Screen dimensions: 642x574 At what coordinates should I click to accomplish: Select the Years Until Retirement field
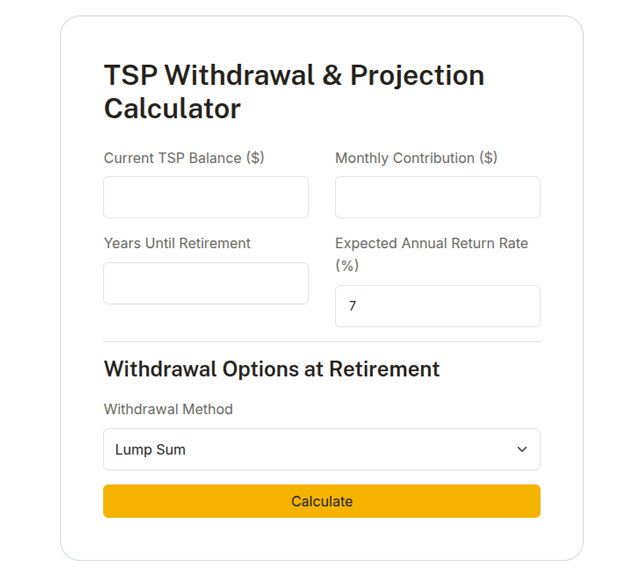[x=205, y=283]
